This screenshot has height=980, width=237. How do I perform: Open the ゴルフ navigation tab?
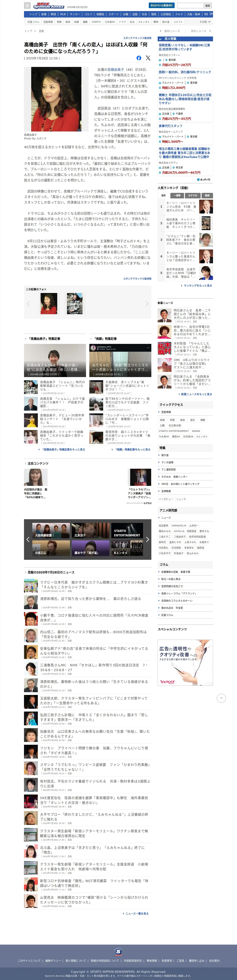pyautogui.click(x=88, y=14)
